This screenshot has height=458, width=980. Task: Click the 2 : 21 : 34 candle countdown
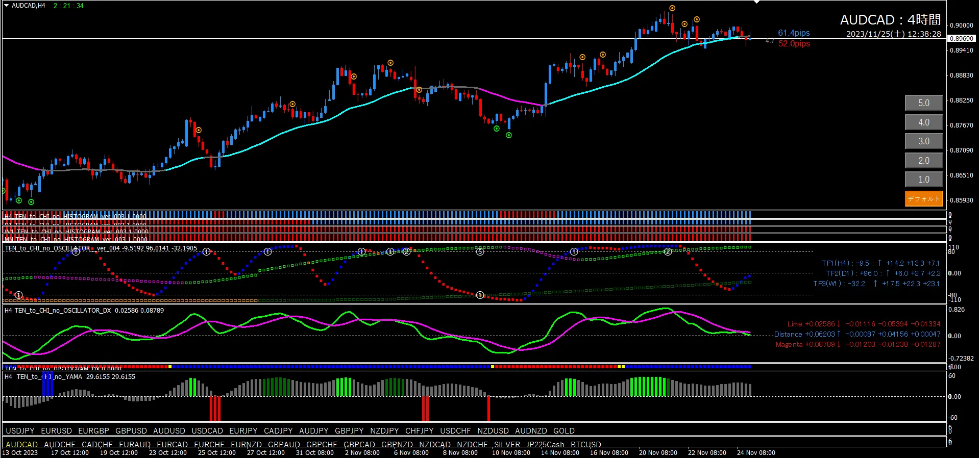pos(68,6)
